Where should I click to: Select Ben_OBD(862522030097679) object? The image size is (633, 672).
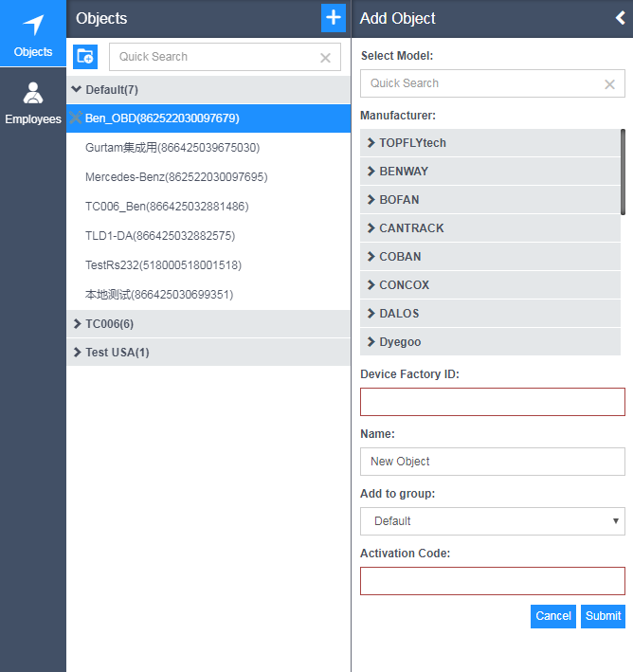(208, 118)
